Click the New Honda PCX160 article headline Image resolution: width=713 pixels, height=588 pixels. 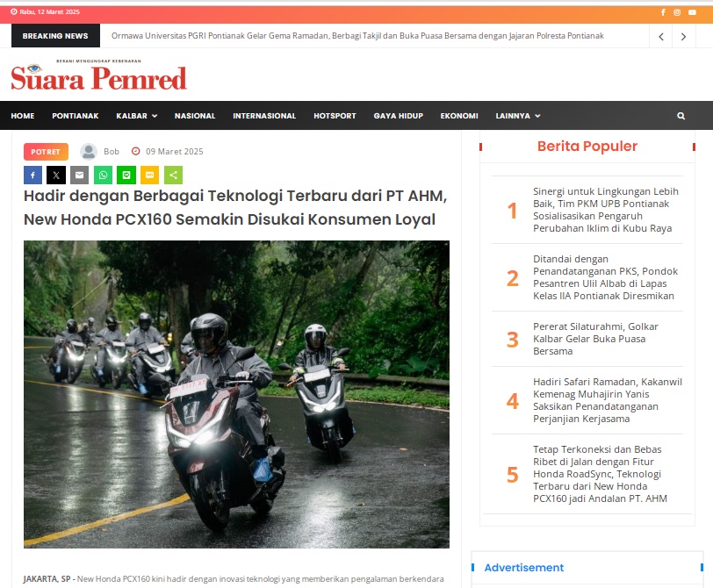235,208
